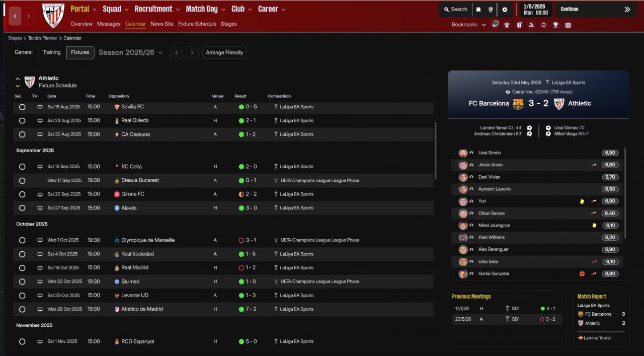Click the Arrange Friendly button
The height and width of the screenshot is (356, 644).
[x=224, y=52]
